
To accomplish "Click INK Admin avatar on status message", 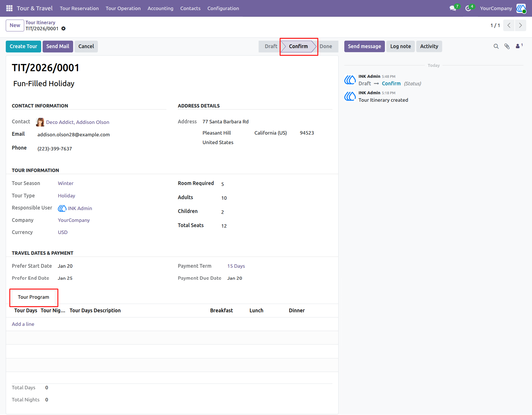I will (x=350, y=80).
